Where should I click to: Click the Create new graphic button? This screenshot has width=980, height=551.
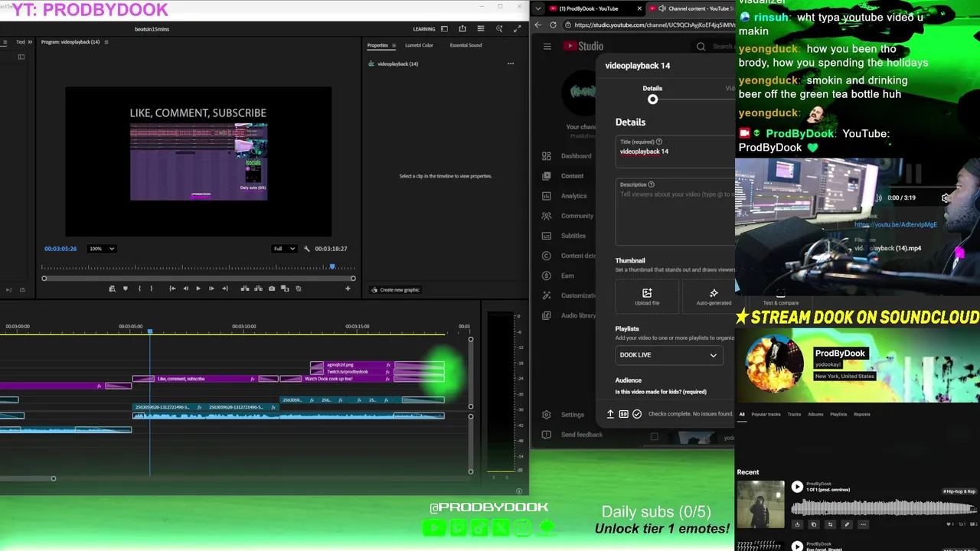coord(395,290)
